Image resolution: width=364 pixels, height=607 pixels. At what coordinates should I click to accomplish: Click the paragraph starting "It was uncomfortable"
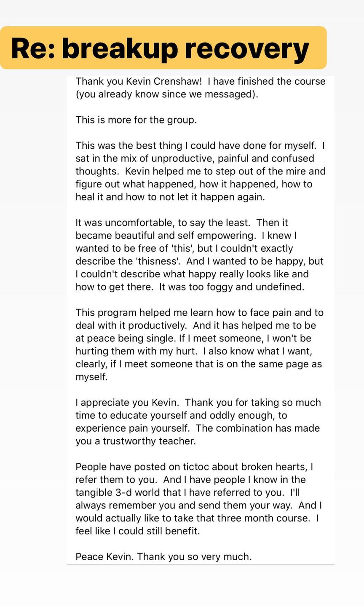(x=199, y=255)
